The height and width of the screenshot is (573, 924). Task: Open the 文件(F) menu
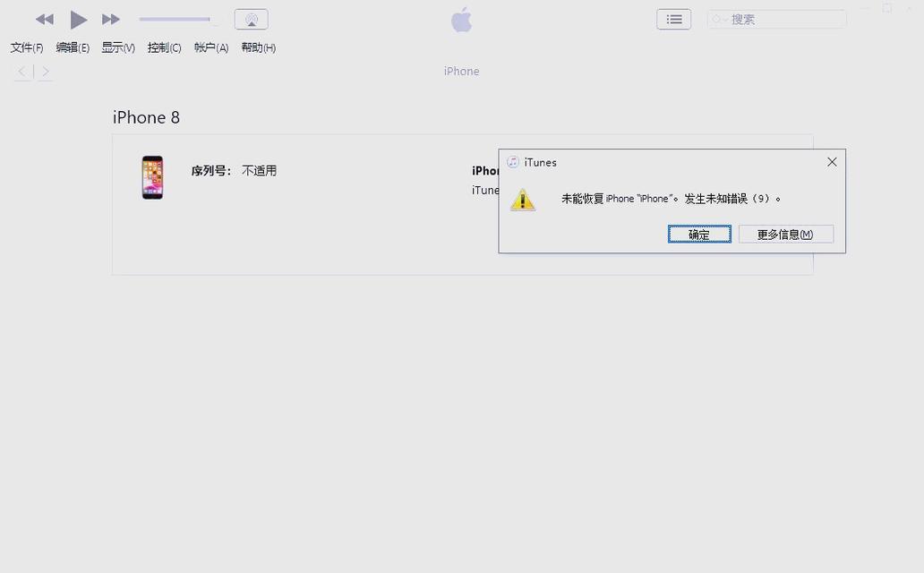[x=27, y=47]
